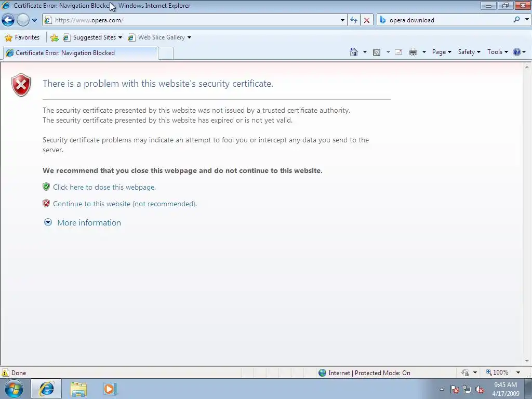The width and height of the screenshot is (532, 399).
Task: Click the green shield icon beside close link
Action: [x=46, y=187]
